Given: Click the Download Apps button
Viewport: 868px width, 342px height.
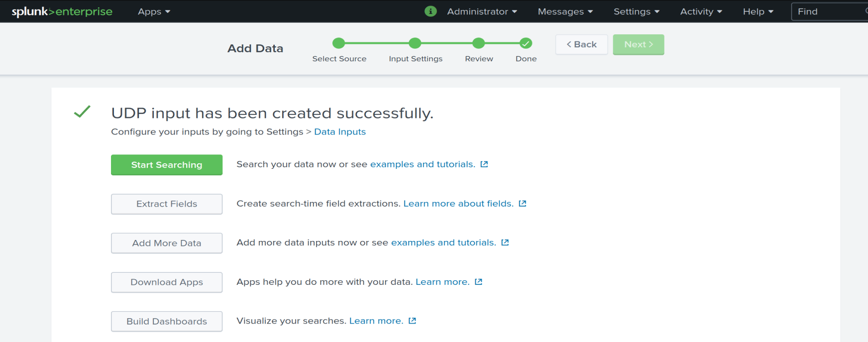Looking at the screenshot, I should click(x=167, y=282).
